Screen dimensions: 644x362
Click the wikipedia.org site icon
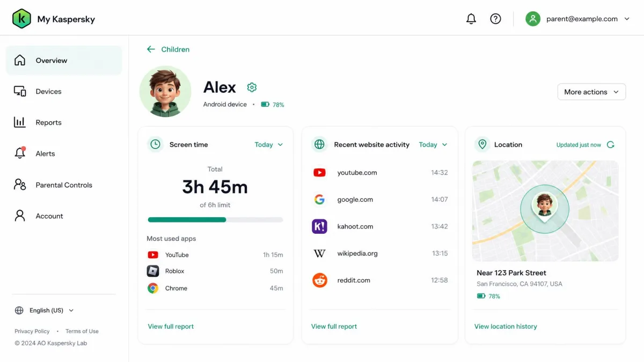(x=319, y=253)
